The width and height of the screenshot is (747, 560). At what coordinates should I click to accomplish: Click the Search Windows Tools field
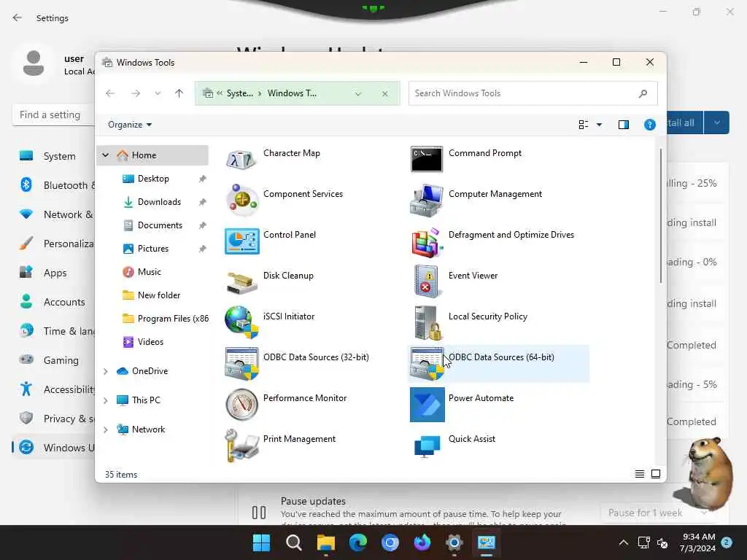[533, 93]
